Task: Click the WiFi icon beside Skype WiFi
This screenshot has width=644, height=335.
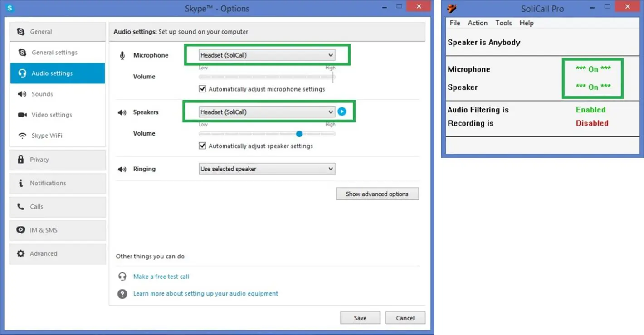Action: tap(22, 136)
